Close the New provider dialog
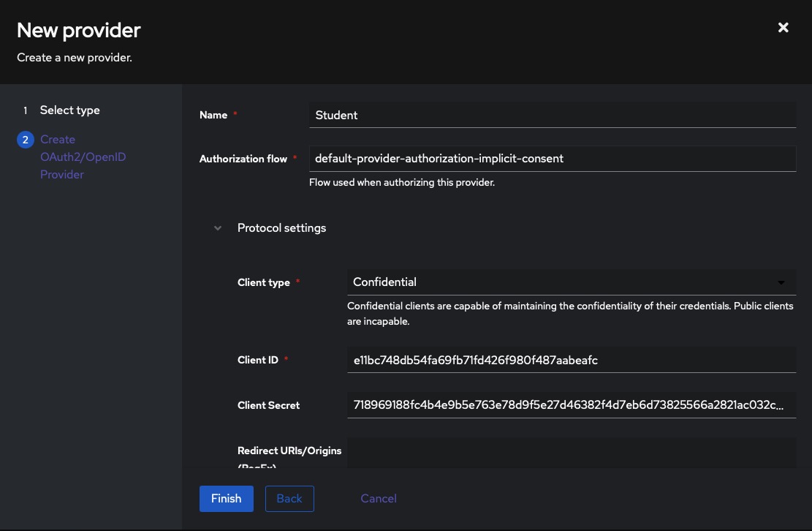Screen dimensions: 812x531 click(x=783, y=27)
